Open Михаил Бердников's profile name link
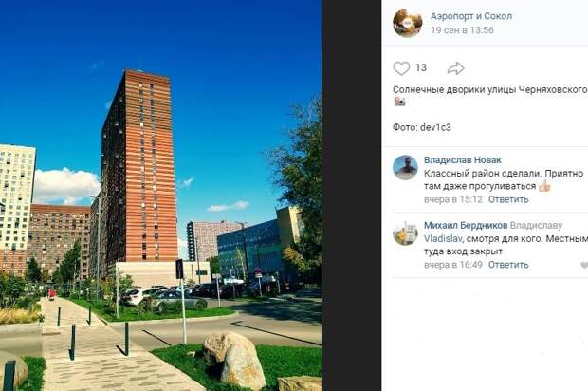The height and width of the screenshot is (391, 588). (466, 225)
